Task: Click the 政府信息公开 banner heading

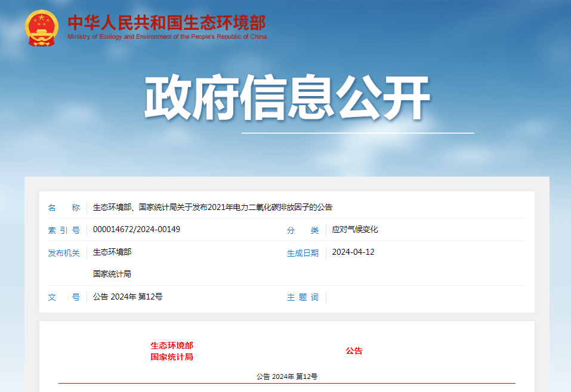Action: [286, 99]
